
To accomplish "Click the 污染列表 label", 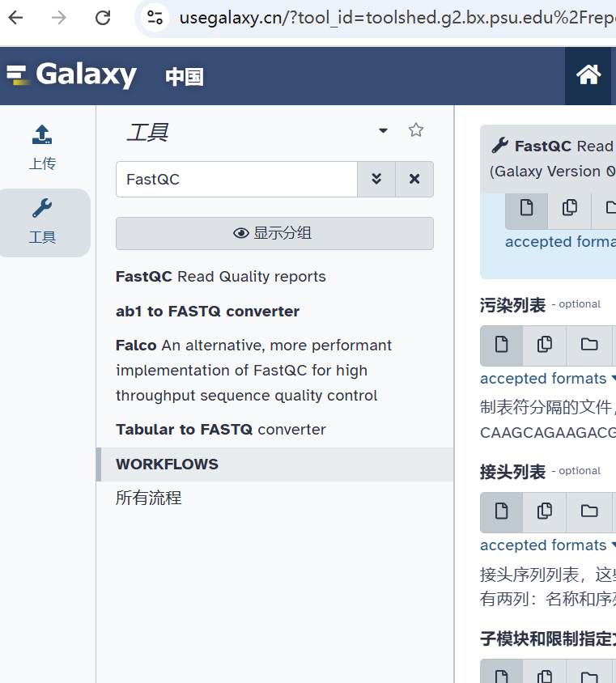I will pos(512,305).
